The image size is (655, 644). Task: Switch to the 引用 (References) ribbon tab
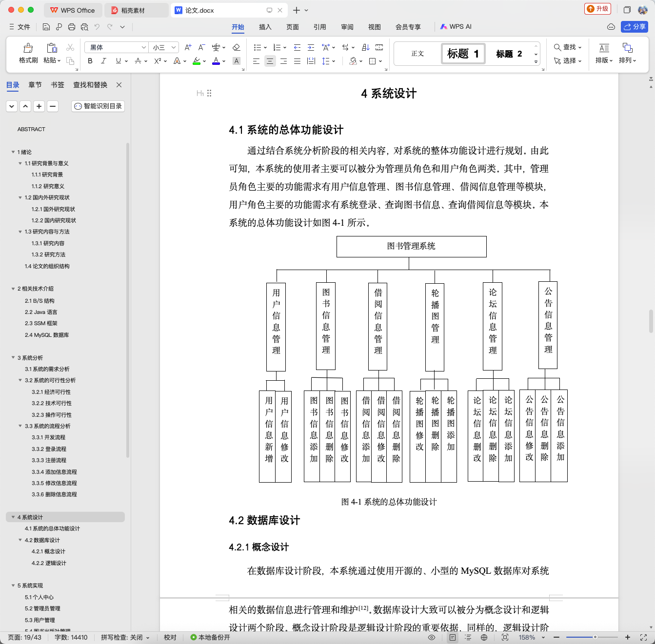320,27
